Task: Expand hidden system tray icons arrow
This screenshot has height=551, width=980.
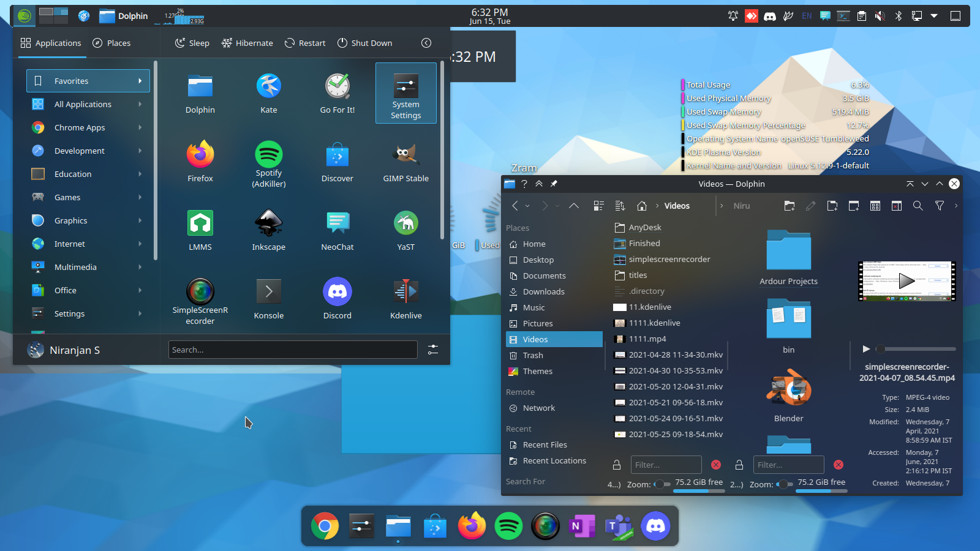Action: click(934, 16)
